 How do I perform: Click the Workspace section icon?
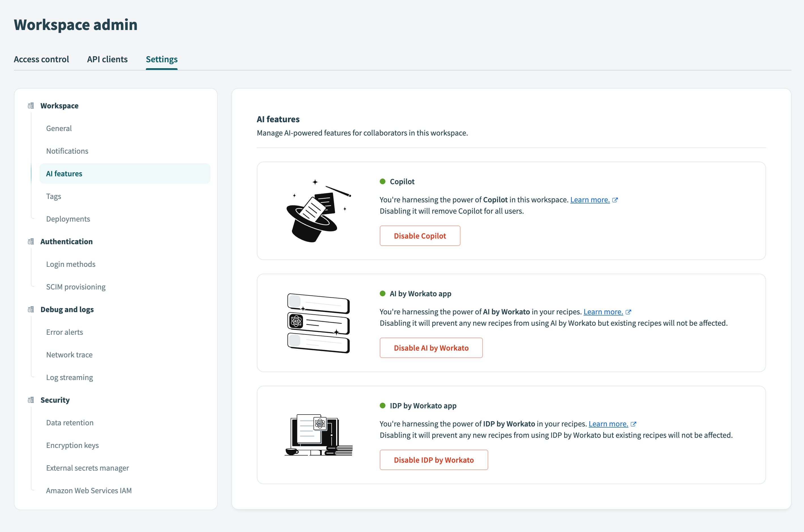[31, 106]
